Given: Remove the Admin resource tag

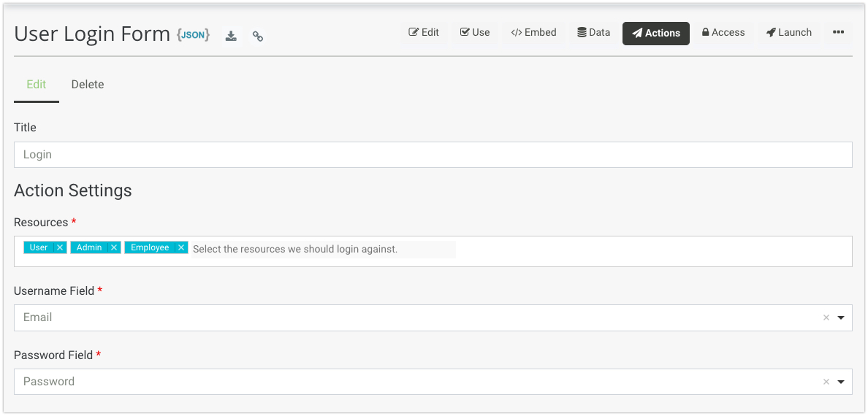Looking at the screenshot, I should click(x=114, y=247).
